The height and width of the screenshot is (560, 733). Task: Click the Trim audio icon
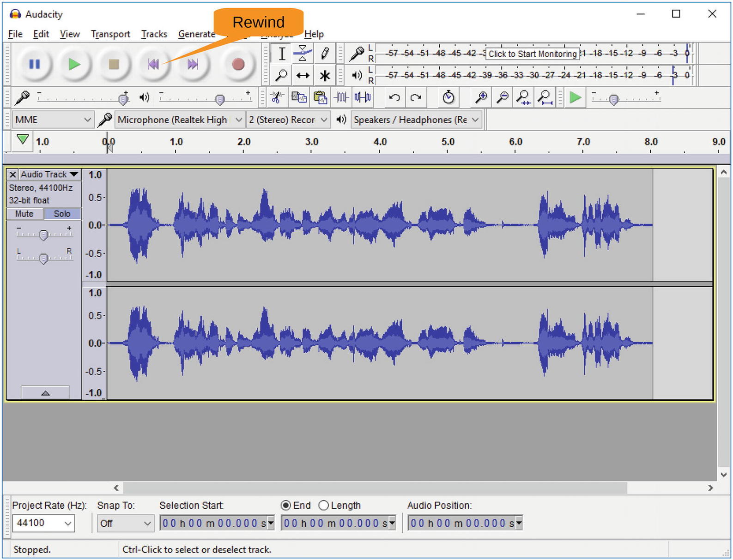point(341,97)
